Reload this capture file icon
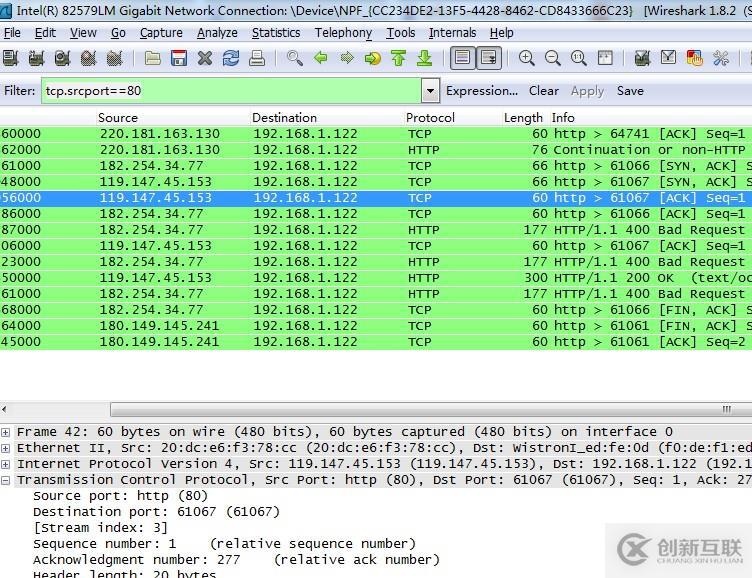 (231, 58)
